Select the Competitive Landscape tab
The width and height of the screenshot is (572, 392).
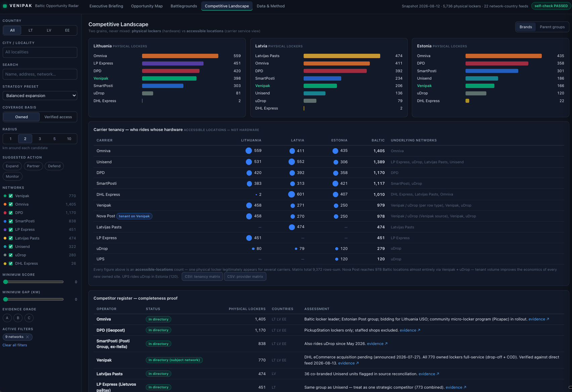227,6
